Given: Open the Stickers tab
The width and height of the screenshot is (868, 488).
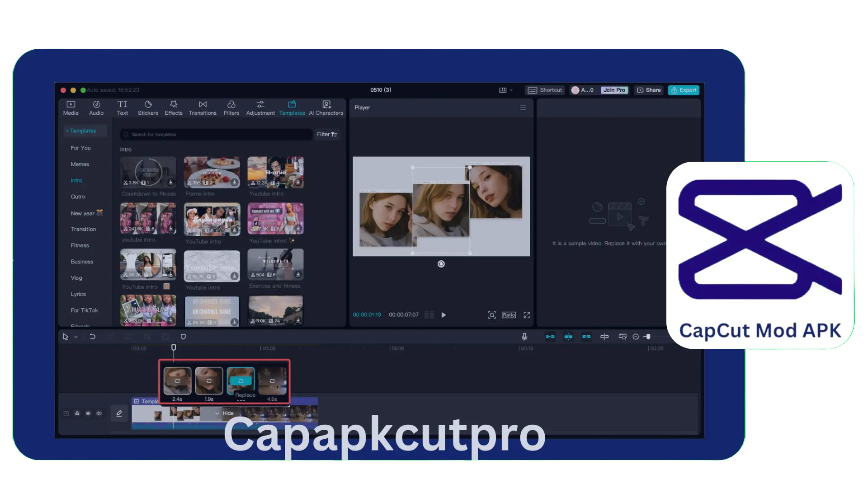Looking at the screenshot, I should [148, 108].
